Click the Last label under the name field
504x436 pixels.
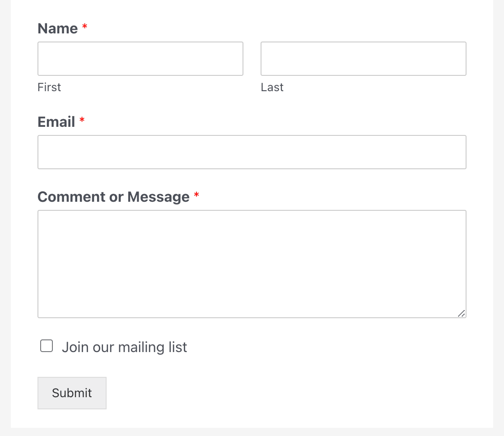pos(272,87)
